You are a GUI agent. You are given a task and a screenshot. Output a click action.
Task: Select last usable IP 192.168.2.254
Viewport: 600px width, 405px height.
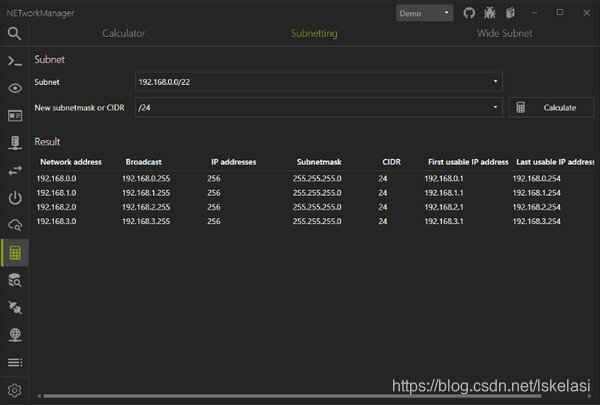(x=536, y=207)
